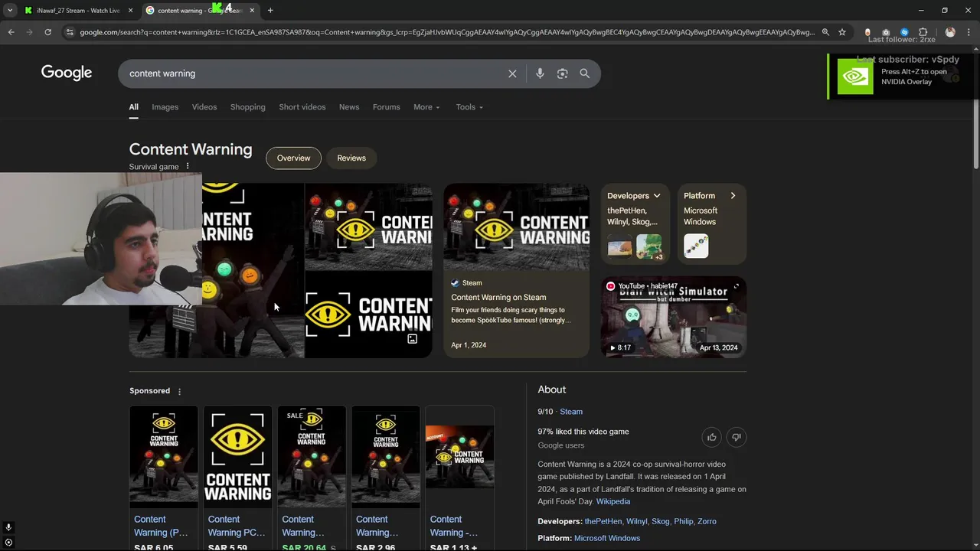Open the Content Warning on Steam card
Screen dimensions: 980x551
click(517, 270)
